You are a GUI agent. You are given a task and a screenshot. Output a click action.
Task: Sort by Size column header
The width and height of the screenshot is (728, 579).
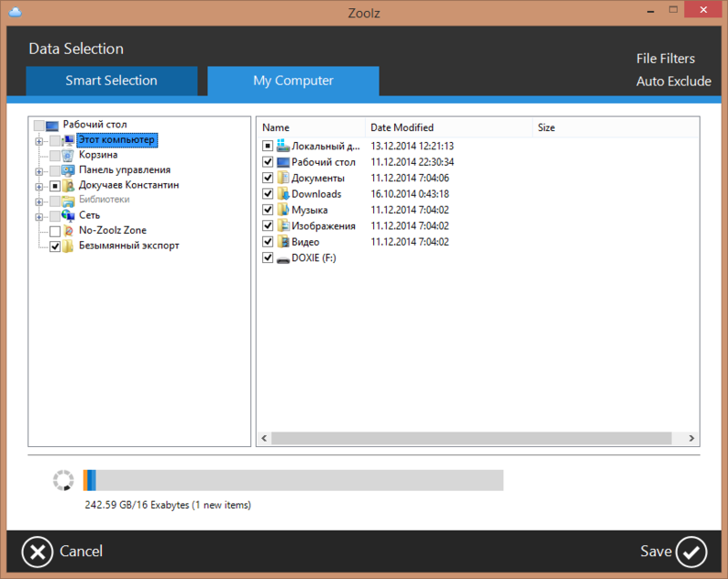click(616, 127)
